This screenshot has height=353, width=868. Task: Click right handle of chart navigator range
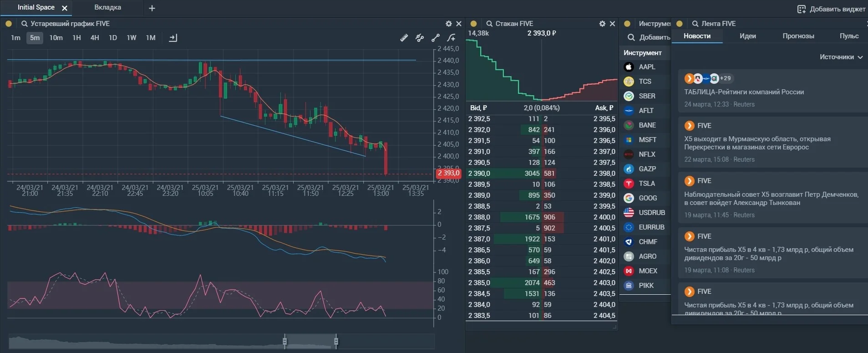[x=336, y=341]
